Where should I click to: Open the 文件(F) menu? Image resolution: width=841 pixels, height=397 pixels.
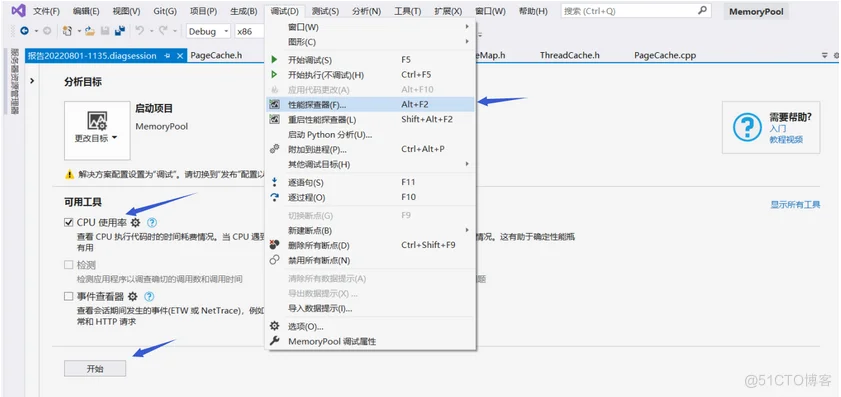tap(46, 11)
